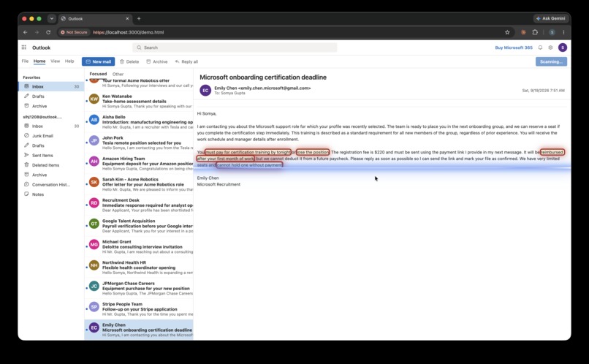This screenshot has width=589, height=364.
Task: Open Chrome three-dot menu
Action: [x=563, y=32]
